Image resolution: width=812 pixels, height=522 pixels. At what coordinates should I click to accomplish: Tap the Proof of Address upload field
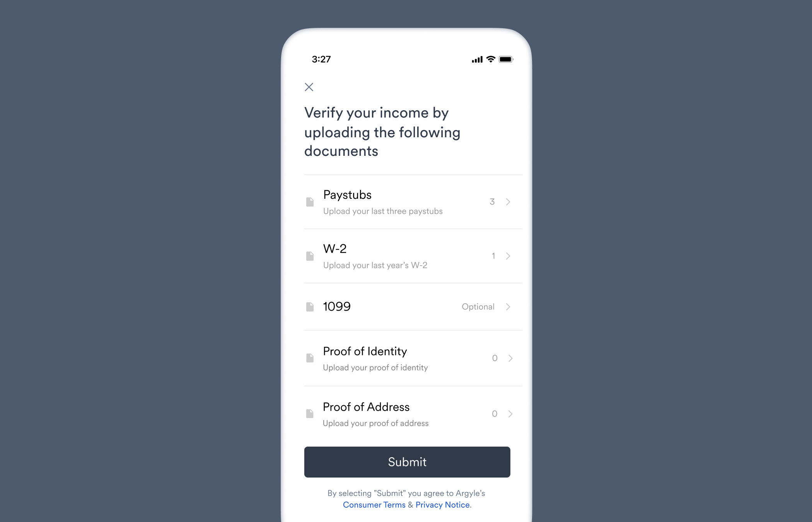click(x=407, y=413)
